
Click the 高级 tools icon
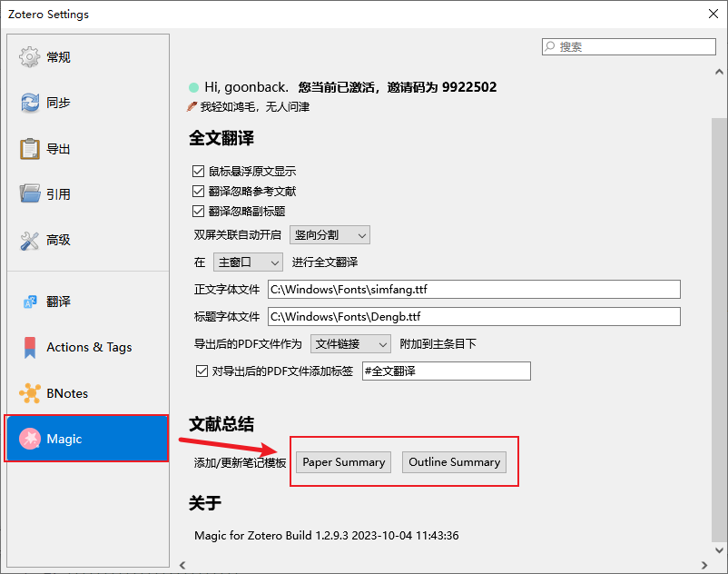coord(30,240)
